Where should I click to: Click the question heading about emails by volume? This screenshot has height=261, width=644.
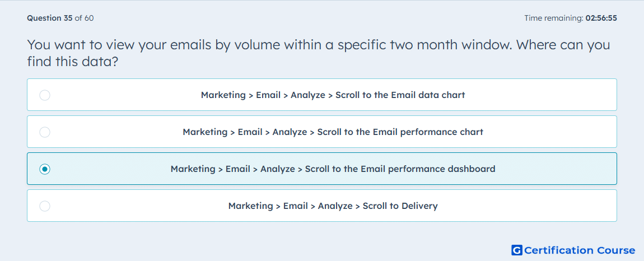(x=318, y=53)
